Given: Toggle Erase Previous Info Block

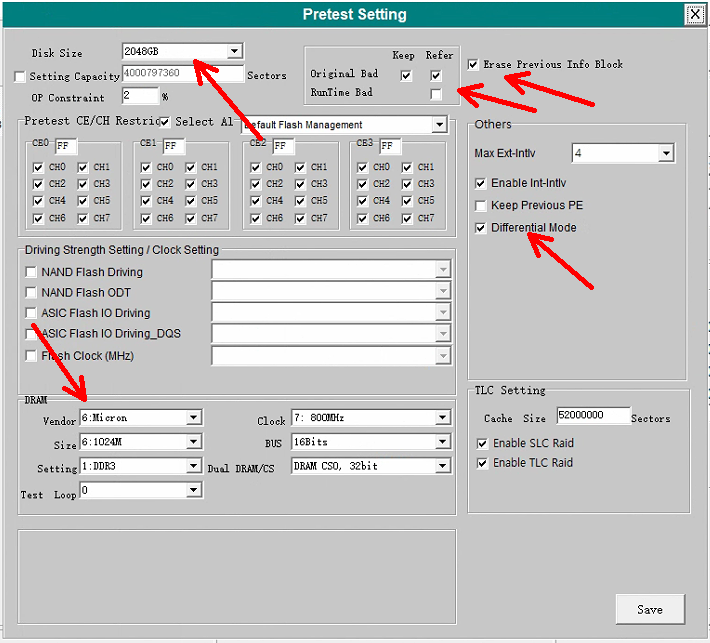Looking at the screenshot, I should [473, 65].
